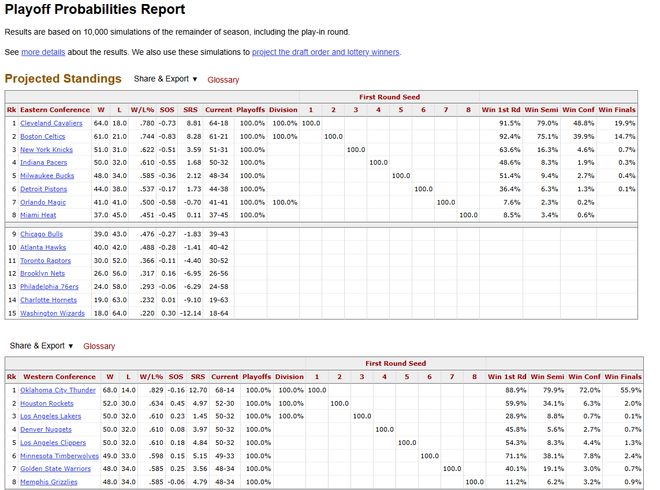Image resolution: width=660 pixels, height=490 pixels.
Task: Click the Brooklyn Nets link
Action: pos(43,274)
